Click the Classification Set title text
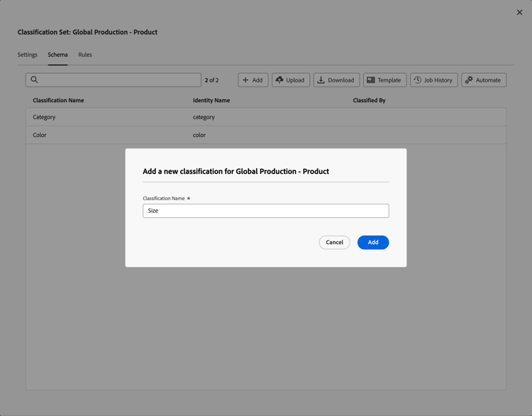Image resolution: width=532 pixels, height=416 pixels. [87, 32]
